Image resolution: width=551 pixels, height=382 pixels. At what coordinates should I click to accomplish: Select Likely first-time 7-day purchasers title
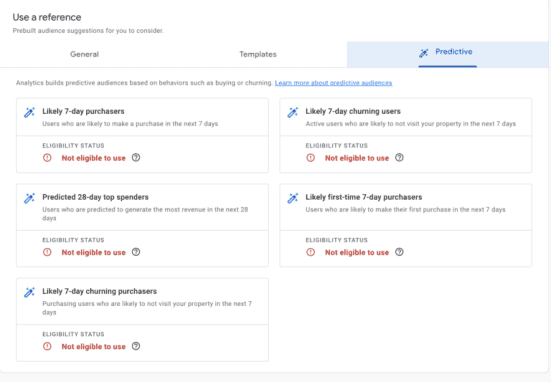[364, 197]
